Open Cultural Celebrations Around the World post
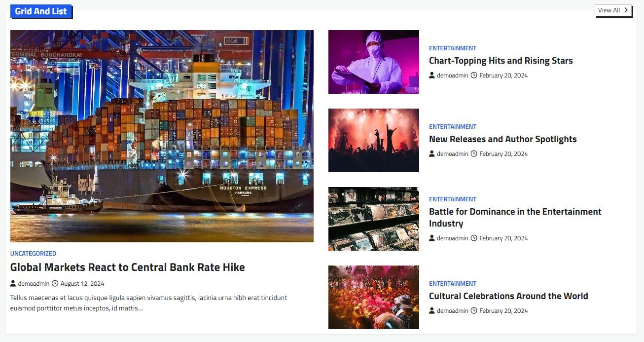Viewport: 644px width, 342px height. pos(508,296)
